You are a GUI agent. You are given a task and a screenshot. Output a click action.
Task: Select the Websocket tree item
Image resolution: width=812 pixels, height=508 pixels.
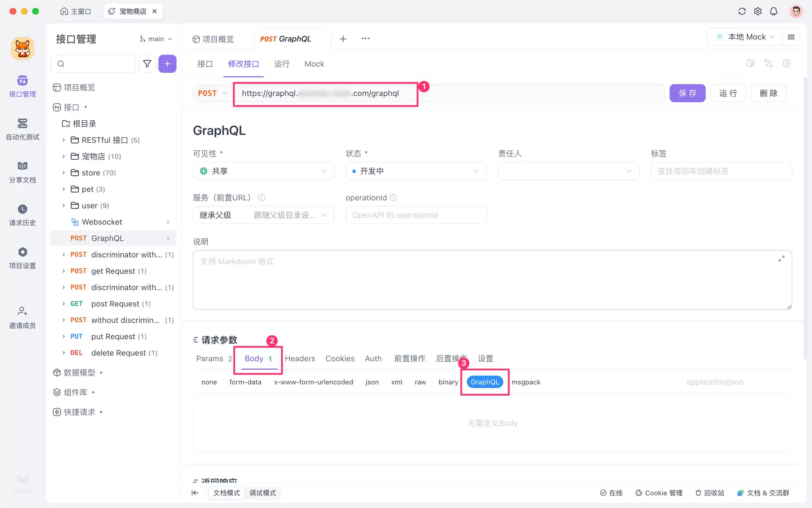coord(113,222)
